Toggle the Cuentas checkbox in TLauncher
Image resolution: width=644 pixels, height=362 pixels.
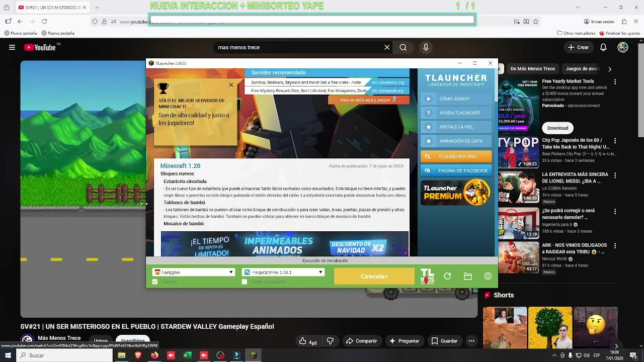pyautogui.click(x=155, y=282)
